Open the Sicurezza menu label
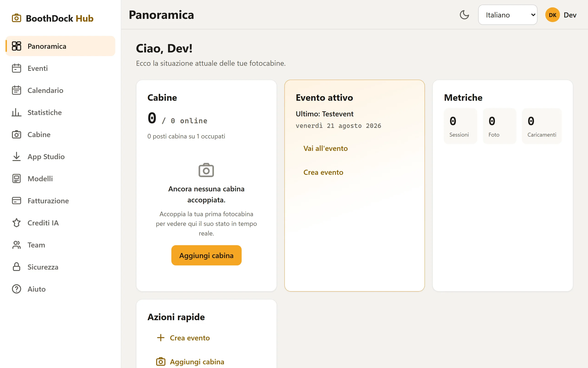This screenshot has width=588, height=368. coord(43,267)
